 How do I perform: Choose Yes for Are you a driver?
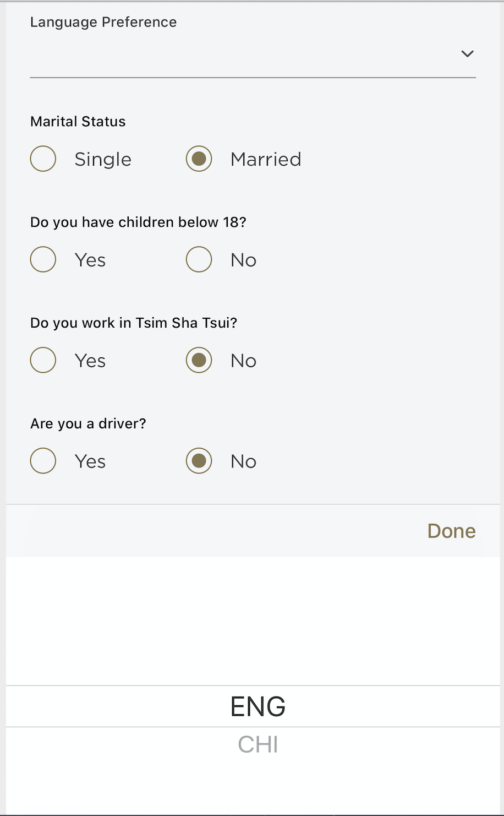(43, 461)
